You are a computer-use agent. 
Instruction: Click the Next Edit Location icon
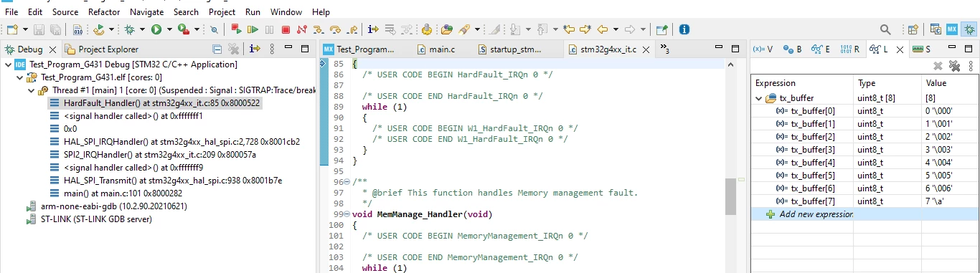585,29
